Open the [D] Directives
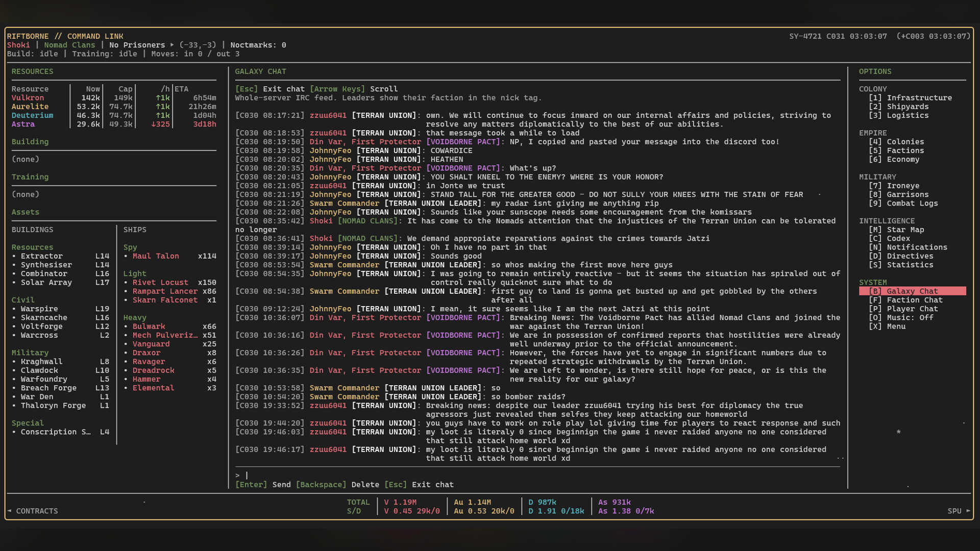Image resolution: width=980 pixels, height=551 pixels. 901,256
